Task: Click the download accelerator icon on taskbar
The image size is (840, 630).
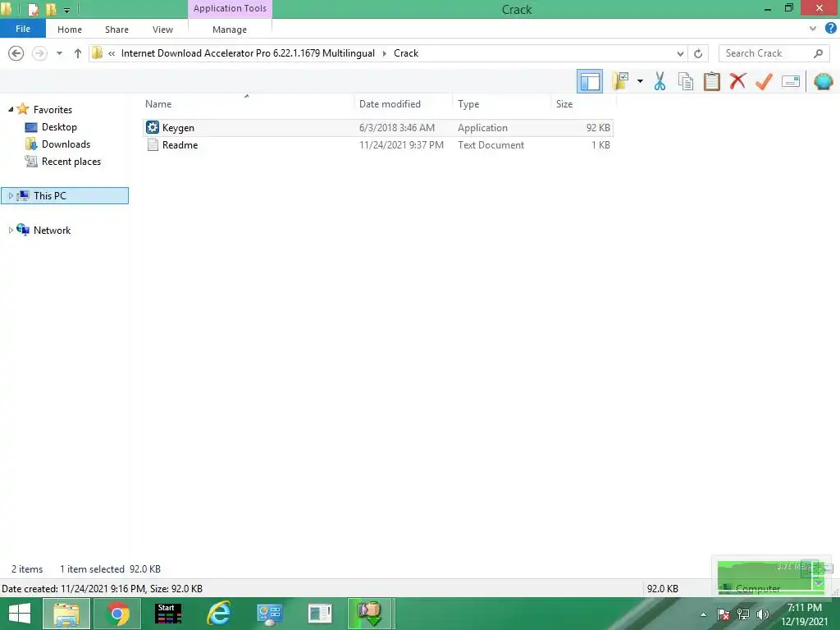Action: point(370,614)
